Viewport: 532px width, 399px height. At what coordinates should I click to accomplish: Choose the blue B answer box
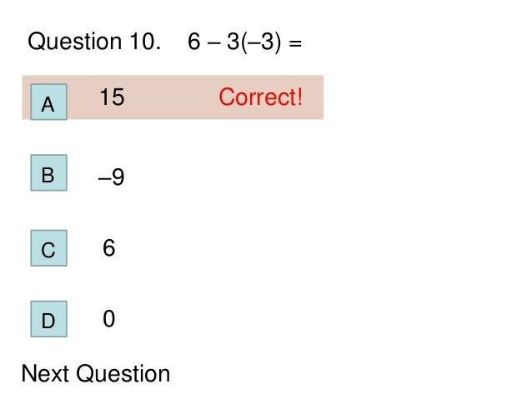pyautogui.click(x=48, y=173)
